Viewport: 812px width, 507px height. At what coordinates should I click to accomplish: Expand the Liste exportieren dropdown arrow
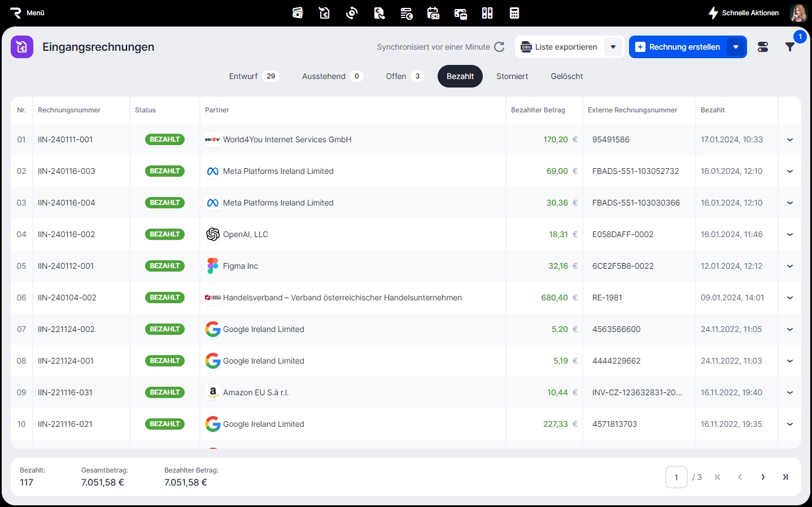(613, 47)
